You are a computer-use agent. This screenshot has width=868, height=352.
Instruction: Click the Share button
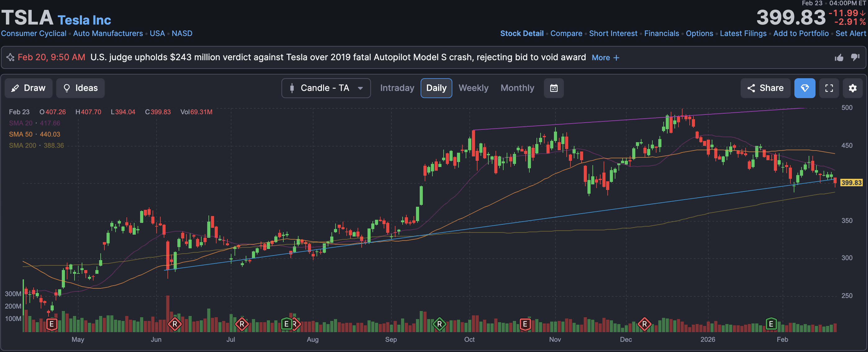coord(765,88)
